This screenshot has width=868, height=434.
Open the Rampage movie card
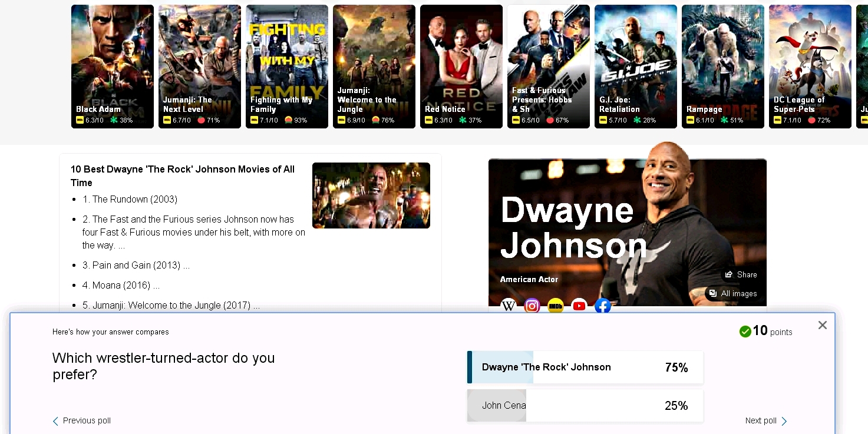[723, 67]
